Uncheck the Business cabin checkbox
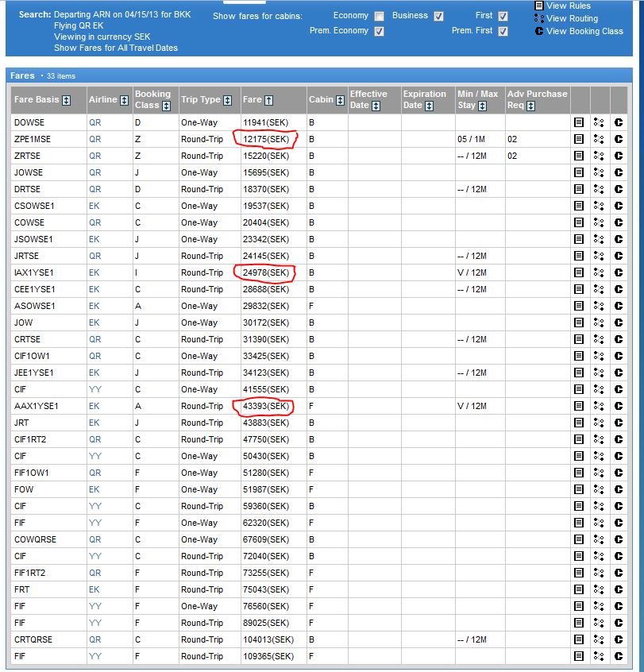 (x=438, y=16)
